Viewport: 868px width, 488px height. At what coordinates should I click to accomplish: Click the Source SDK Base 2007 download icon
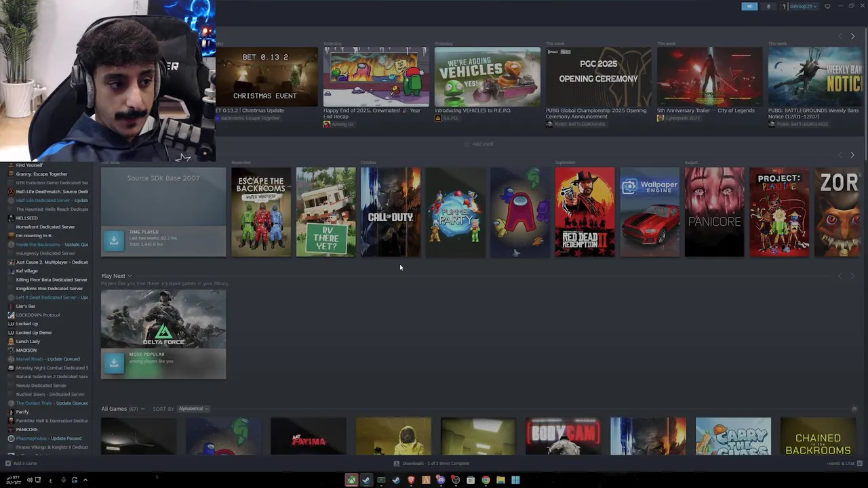tap(114, 239)
